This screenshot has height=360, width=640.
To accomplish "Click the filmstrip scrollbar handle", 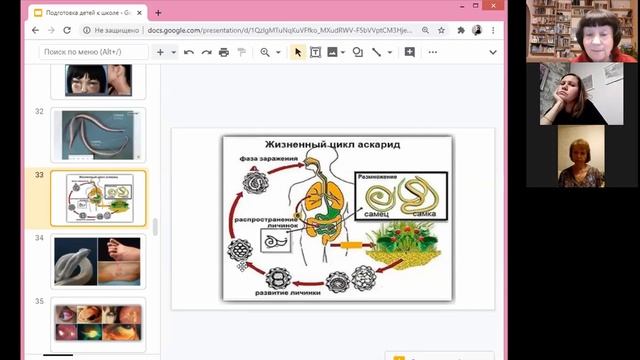I will pyautogui.click(x=155, y=227).
